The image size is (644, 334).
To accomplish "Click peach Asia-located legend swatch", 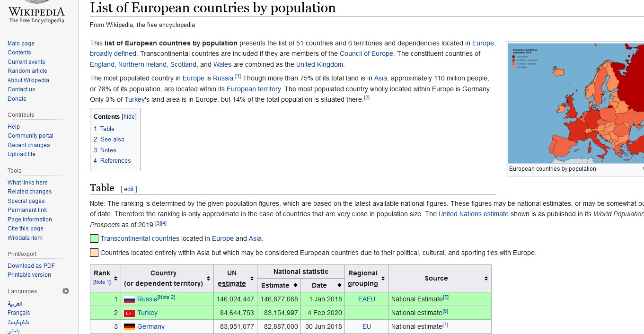I will coord(94,253).
